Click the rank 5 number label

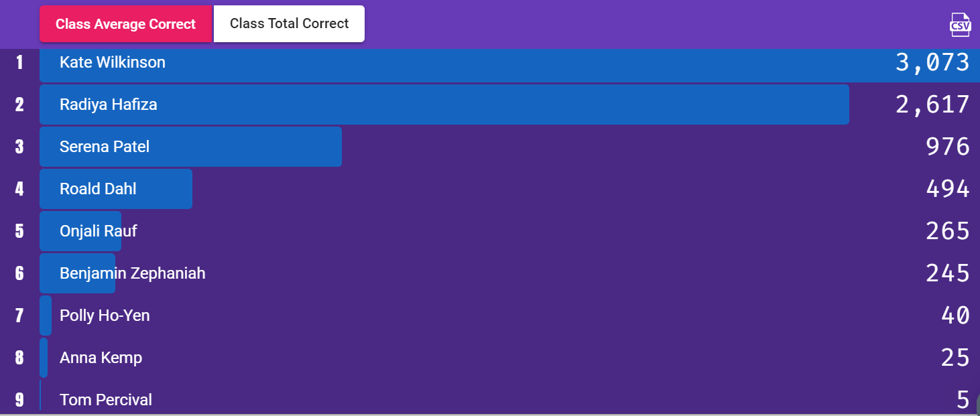coord(19,231)
